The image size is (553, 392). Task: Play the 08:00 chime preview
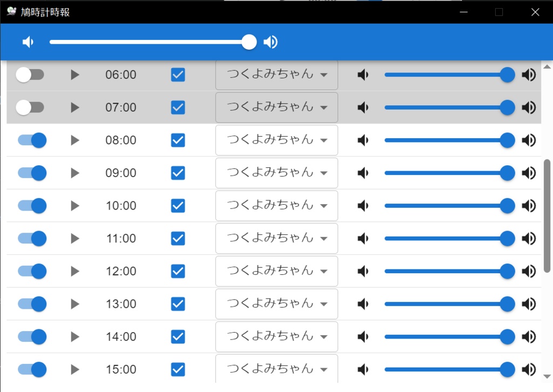[75, 140]
